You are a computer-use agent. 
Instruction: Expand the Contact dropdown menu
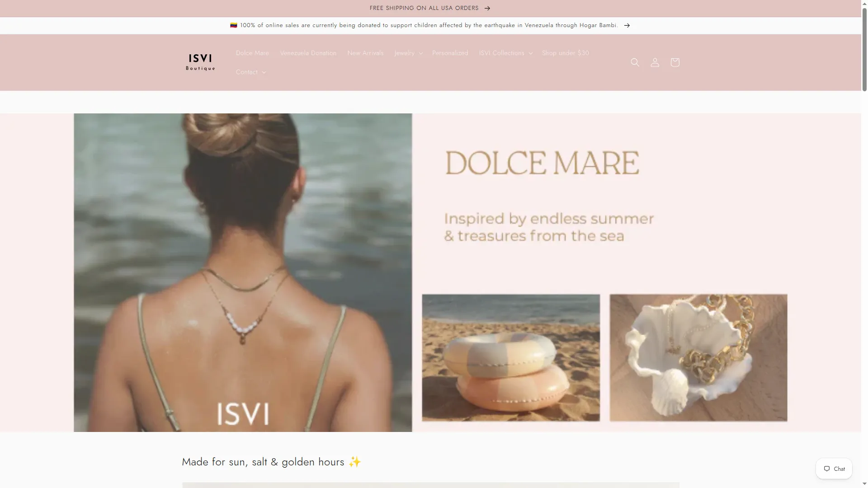251,72
